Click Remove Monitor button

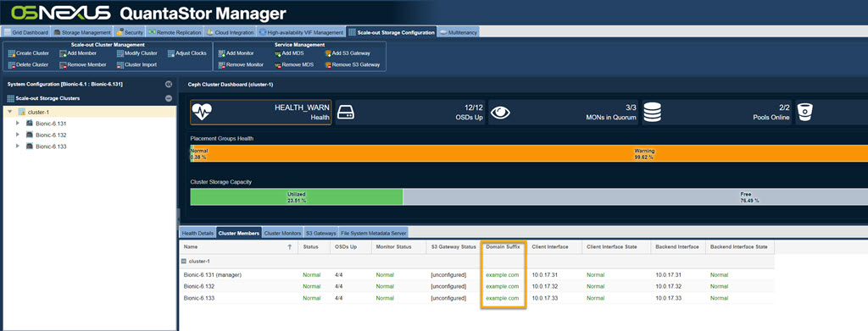[x=242, y=64]
